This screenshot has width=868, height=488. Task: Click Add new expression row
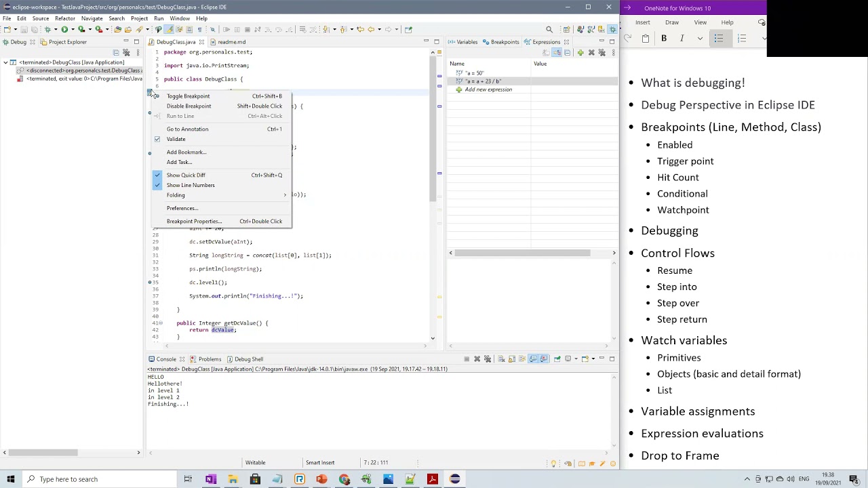coord(488,89)
